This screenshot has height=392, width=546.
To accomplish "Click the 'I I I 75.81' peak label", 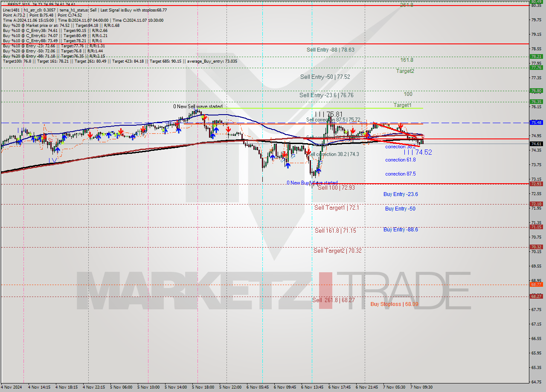I will tap(328, 114).
